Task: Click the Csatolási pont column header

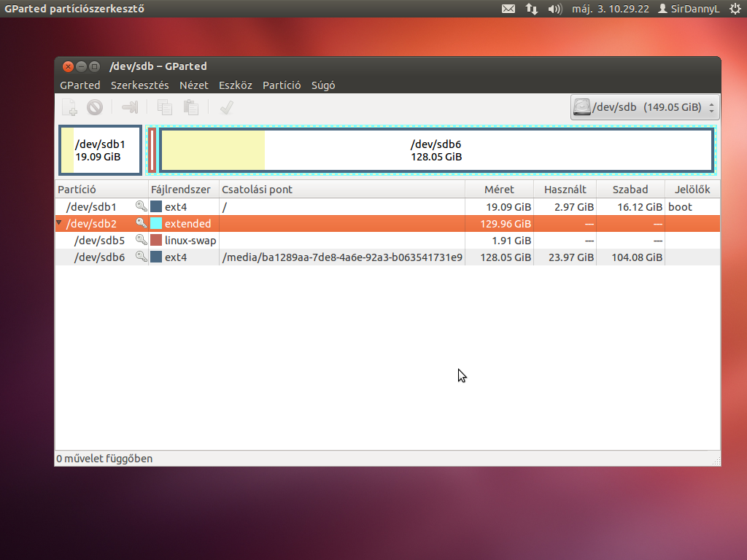Action: [342, 190]
